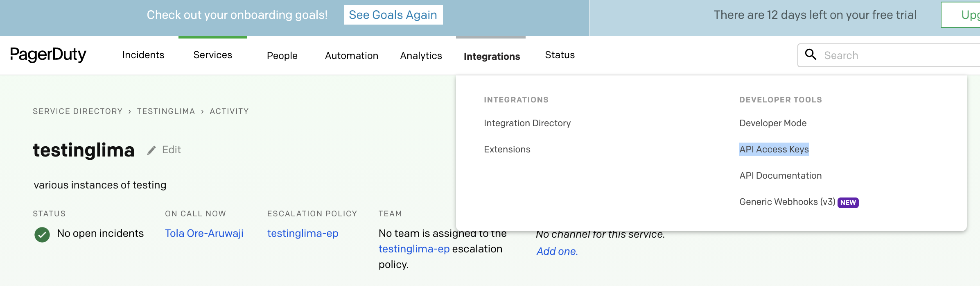
Task: Open the Incidents menu
Action: pos(143,55)
